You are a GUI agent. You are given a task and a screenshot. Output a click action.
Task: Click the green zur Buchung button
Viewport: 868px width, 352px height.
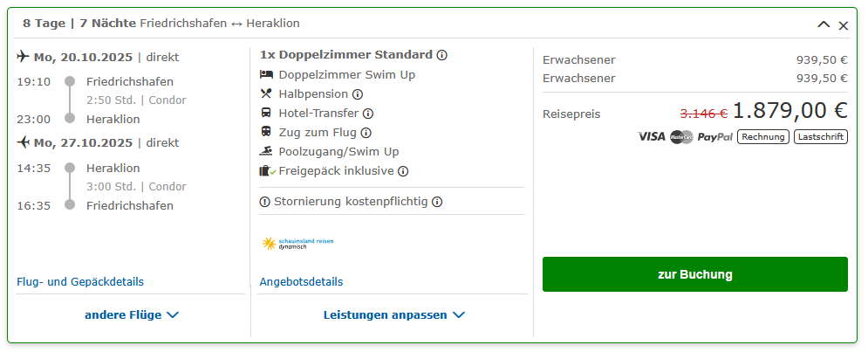point(694,274)
